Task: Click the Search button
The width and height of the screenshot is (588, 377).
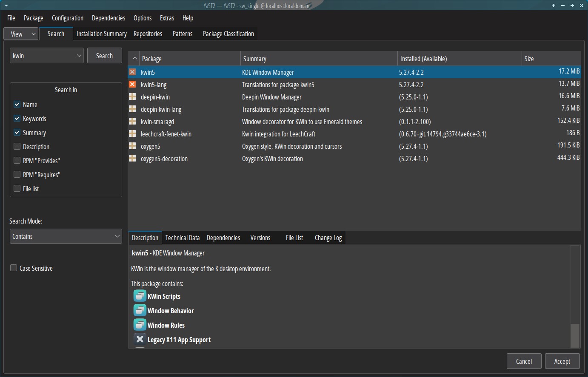Action: pos(104,55)
